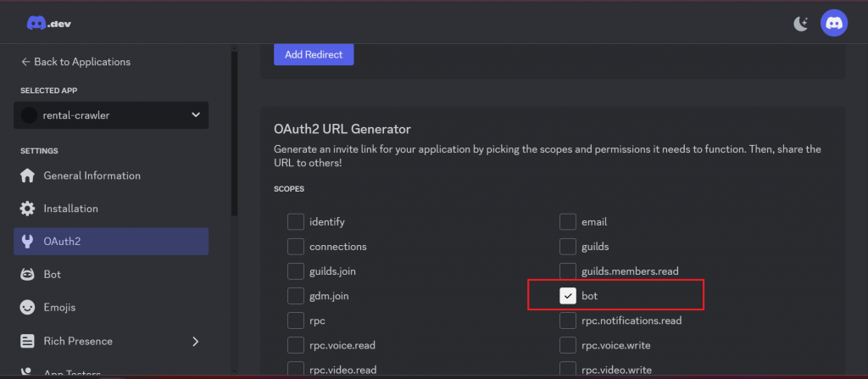
Task: Click the Bot robot icon
Action: pos(28,275)
